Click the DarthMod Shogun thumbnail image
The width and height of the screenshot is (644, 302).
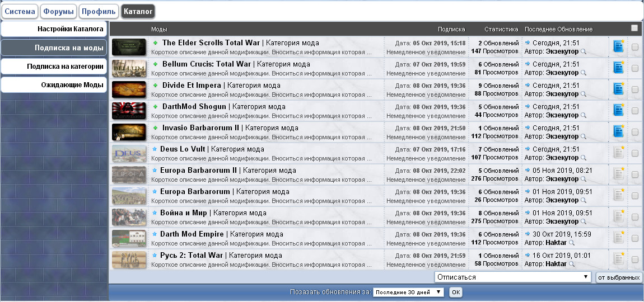point(129,111)
